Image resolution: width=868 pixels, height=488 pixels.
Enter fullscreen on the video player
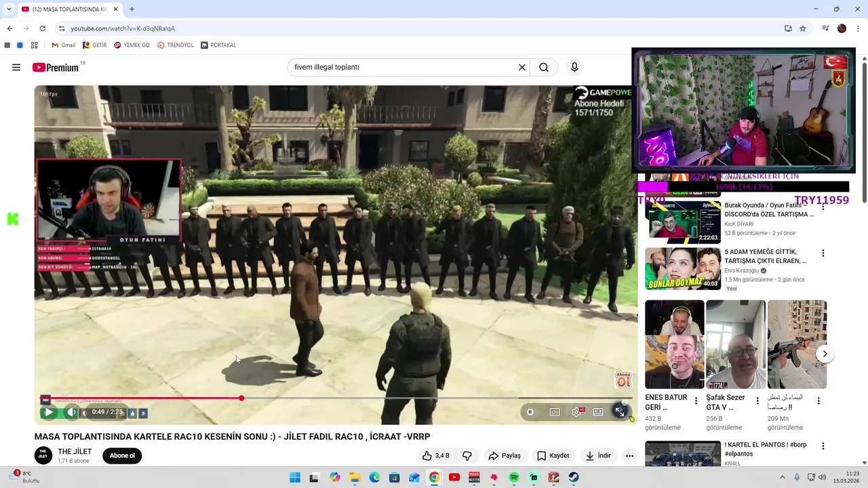[620, 412]
